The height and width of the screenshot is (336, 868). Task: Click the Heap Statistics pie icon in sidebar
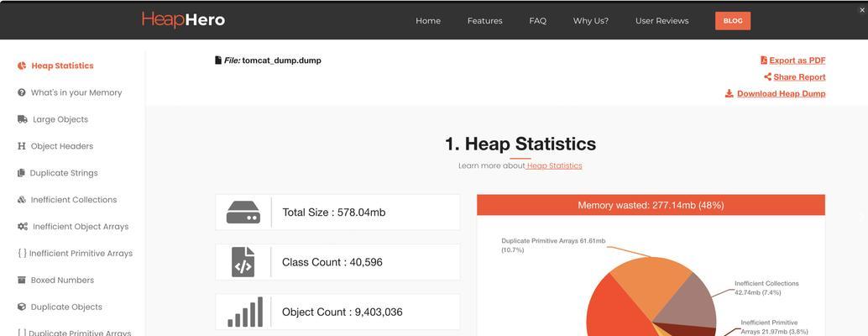(x=22, y=66)
